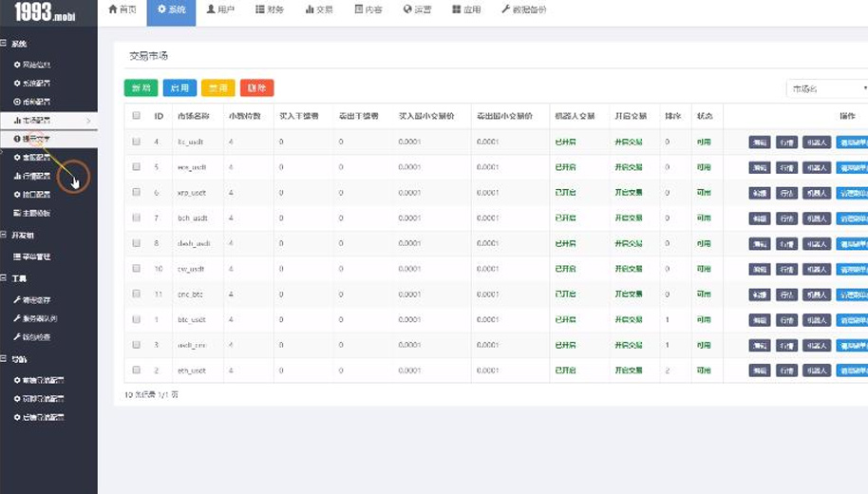This screenshot has height=494, width=868.
Task: Toggle the select-all checkbox in table header
Action: pyautogui.click(x=137, y=116)
